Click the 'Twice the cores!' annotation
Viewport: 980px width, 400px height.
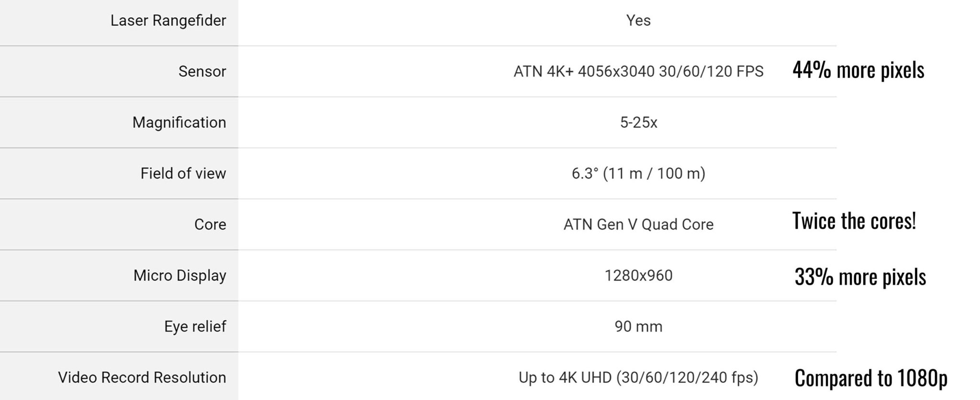click(854, 221)
